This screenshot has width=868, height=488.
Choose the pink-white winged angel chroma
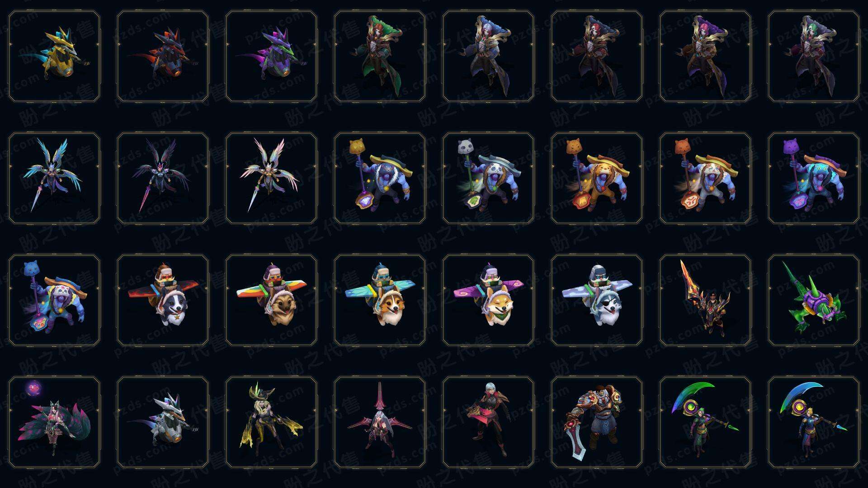tap(271, 178)
